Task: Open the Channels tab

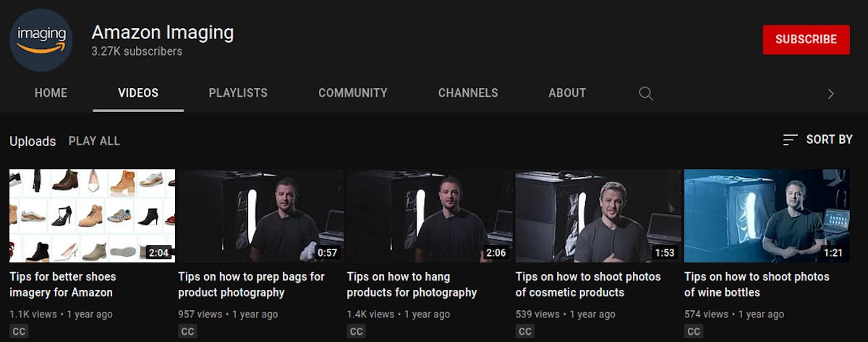Action: point(468,93)
